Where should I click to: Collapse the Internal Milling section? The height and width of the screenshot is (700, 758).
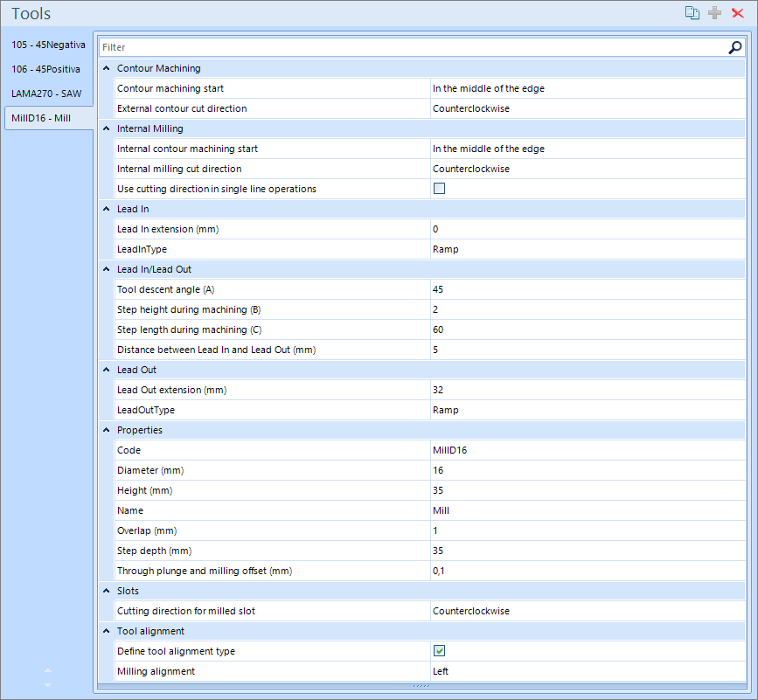point(107,128)
